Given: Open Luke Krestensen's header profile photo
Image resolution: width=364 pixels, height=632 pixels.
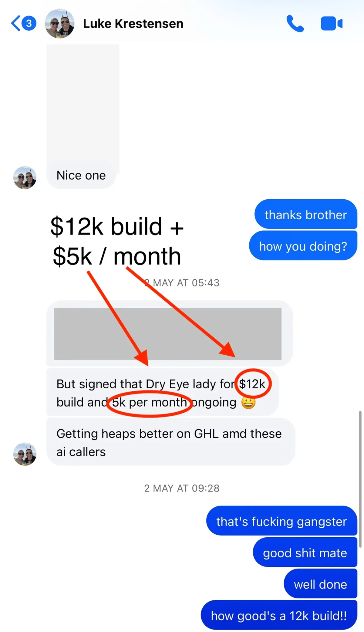Looking at the screenshot, I should click(x=59, y=23).
